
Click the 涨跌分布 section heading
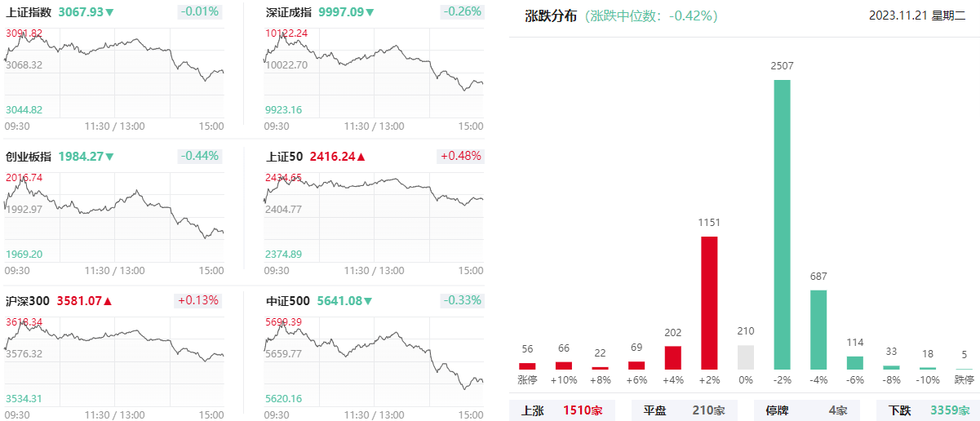click(x=551, y=16)
